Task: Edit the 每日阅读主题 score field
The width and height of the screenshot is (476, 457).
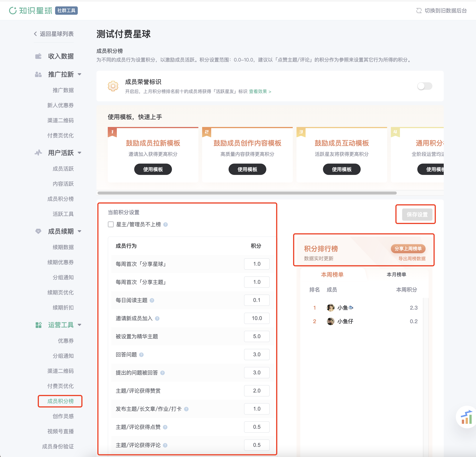Action: [x=257, y=300]
